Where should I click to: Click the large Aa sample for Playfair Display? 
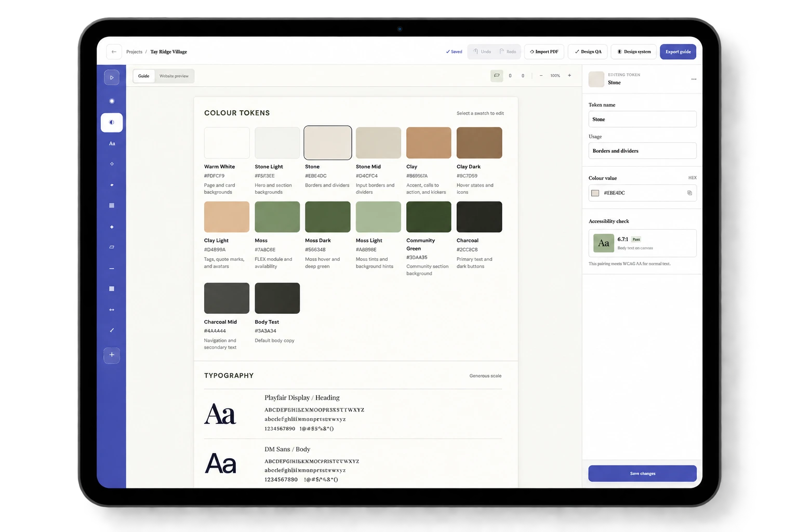click(x=220, y=414)
